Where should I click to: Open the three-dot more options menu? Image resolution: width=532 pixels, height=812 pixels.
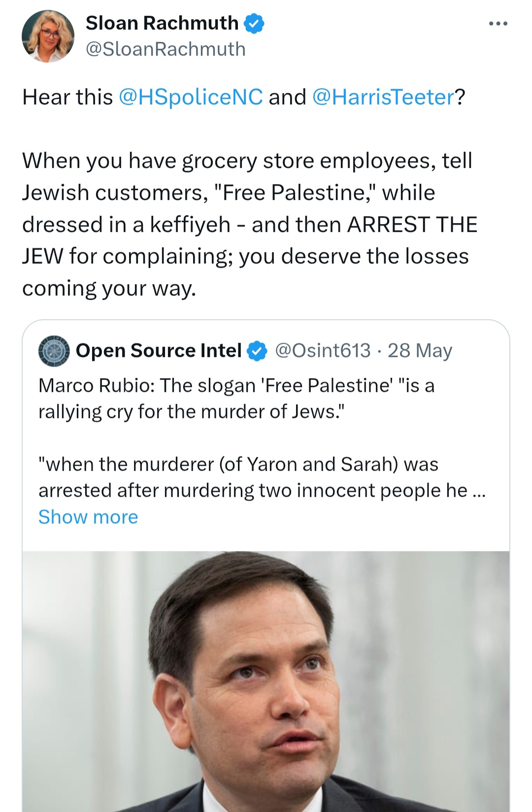coord(498,24)
